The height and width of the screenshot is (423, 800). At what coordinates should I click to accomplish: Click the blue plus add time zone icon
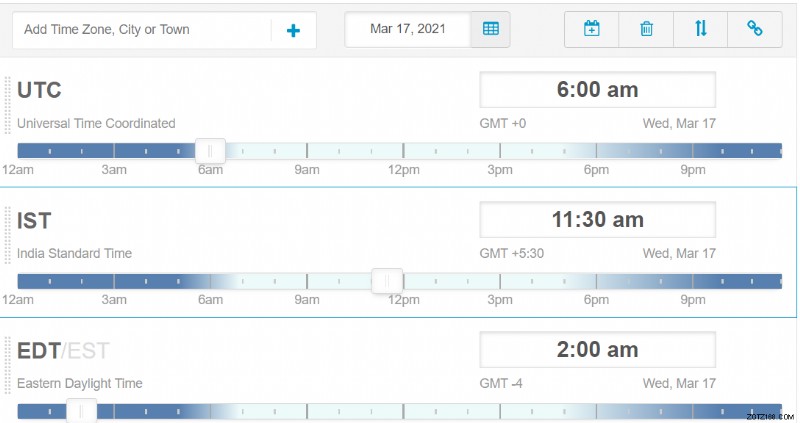tap(293, 31)
